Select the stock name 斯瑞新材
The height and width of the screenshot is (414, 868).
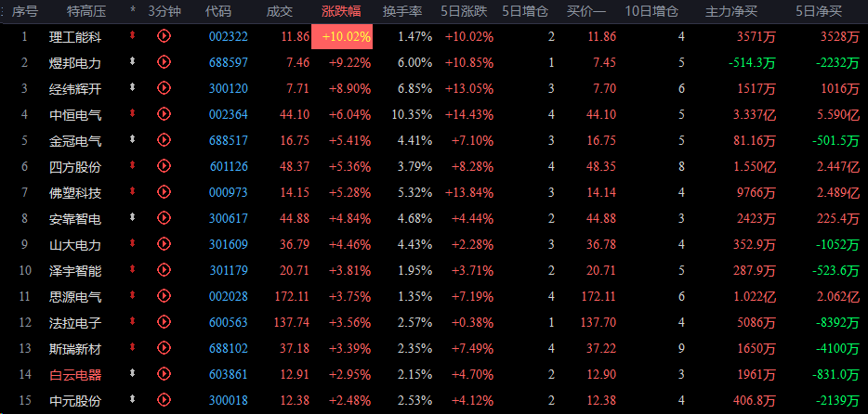point(74,349)
